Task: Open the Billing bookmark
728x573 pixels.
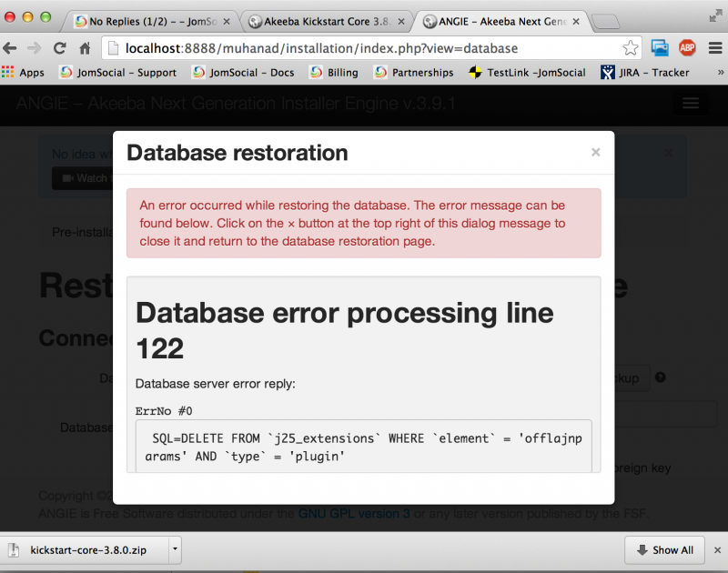Action: tap(335, 73)
